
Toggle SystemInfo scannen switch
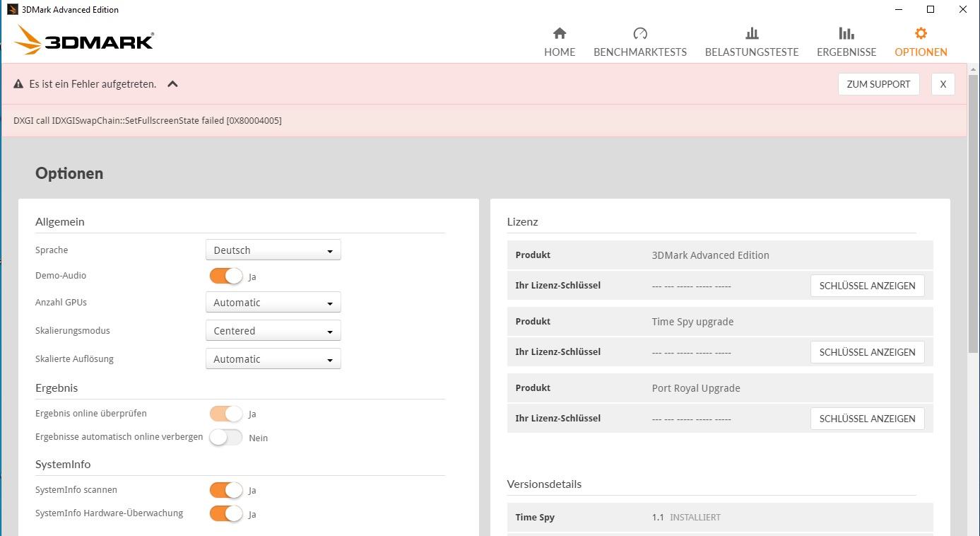click(226, 490)
